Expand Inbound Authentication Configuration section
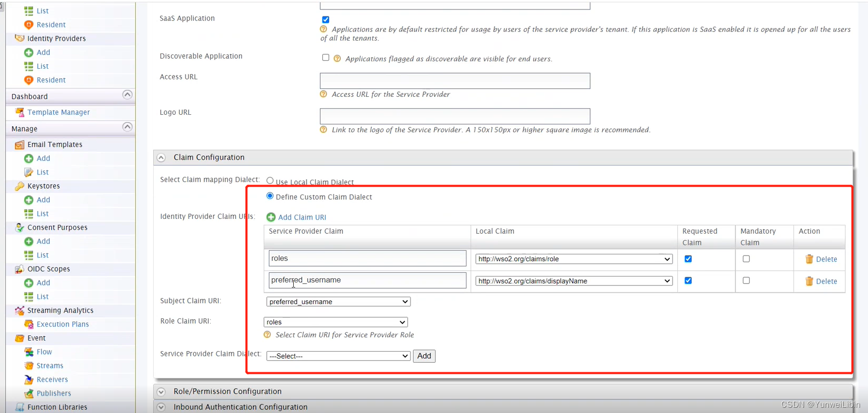The width and height of the screenshot is (868, 413). coord(162,407)
